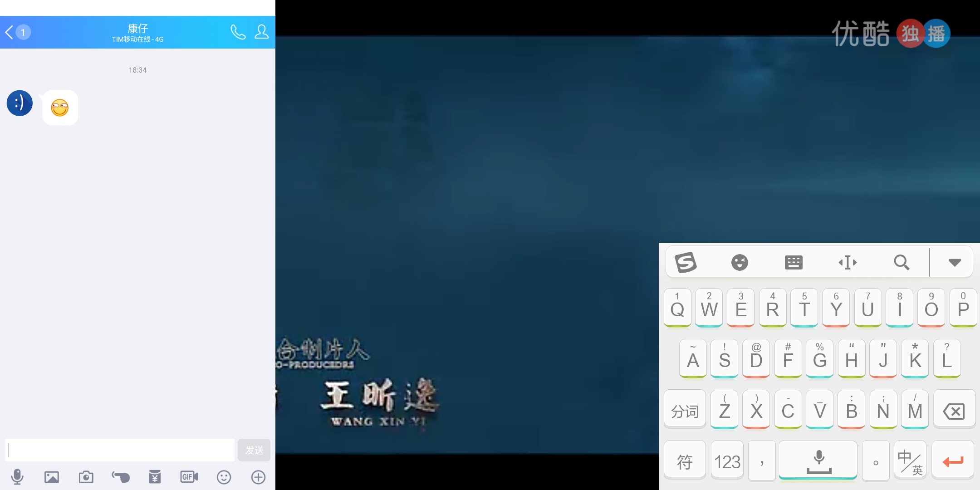Viewport: 980px width, 490px height.
Task: Tap the Z key
Action: [725, 409]
